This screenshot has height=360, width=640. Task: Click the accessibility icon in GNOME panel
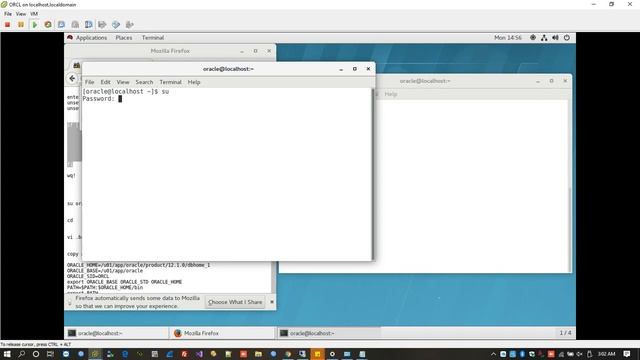click(533, 38)
